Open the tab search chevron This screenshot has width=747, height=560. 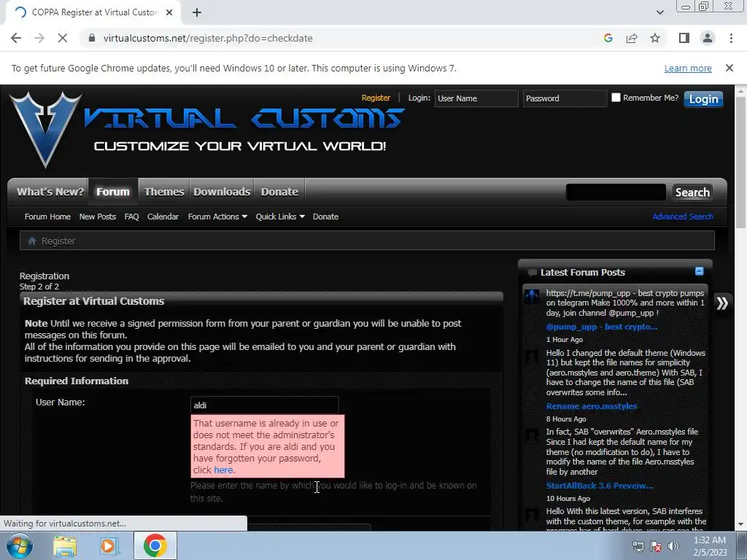tap(659, 12)
